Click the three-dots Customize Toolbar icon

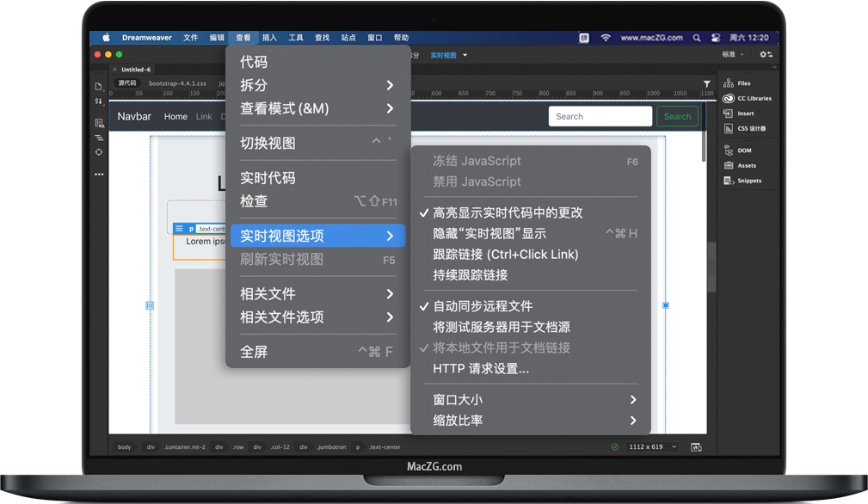99,175
